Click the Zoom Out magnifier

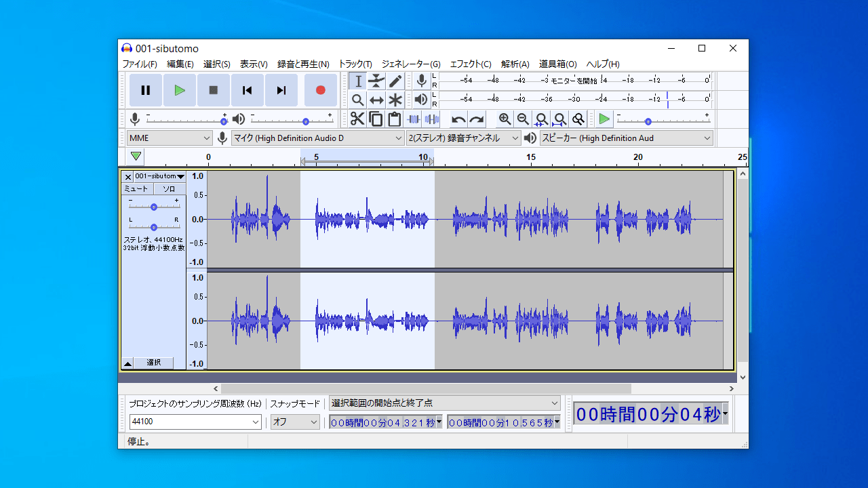(x=523, y=119)
